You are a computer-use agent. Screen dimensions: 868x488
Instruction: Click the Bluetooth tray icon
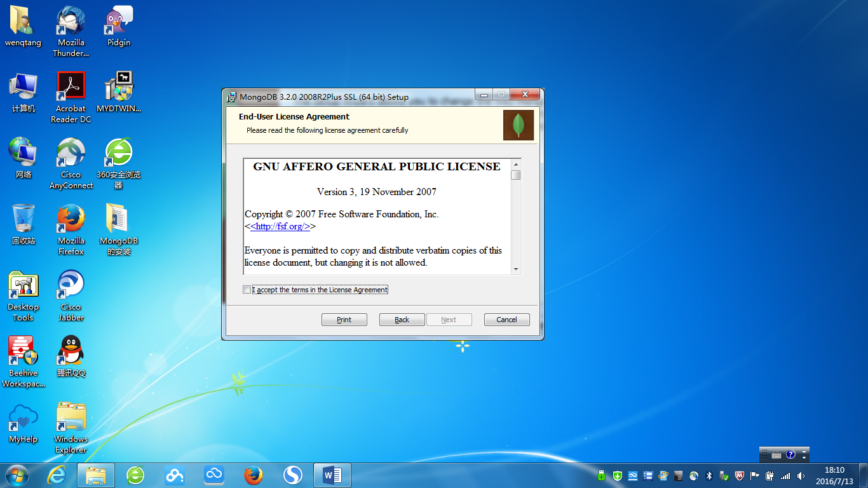pyautogui.click(x=709, y=475)
